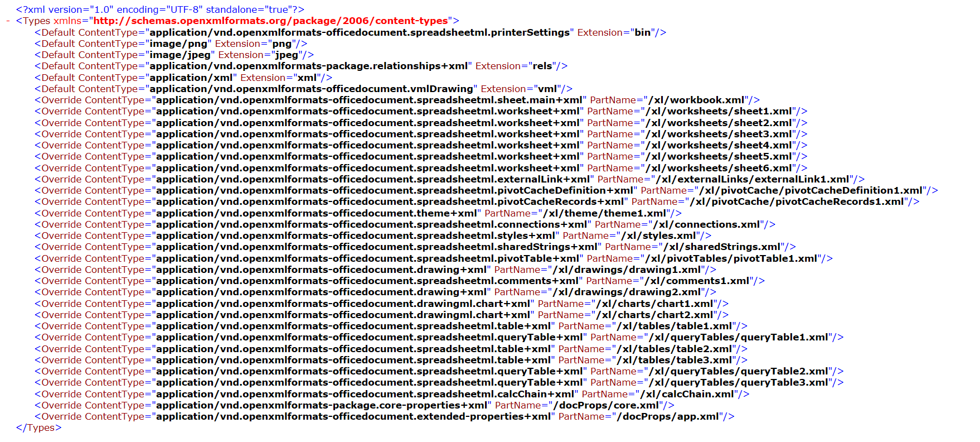This screenshot has width=980, height=442.
Task: Click the comments+xml content type
Action: [367, 281]
